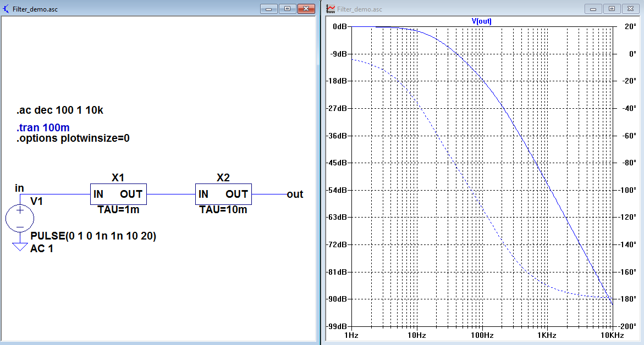Maximize the schematic Filter_demo.asc window
This screenshot has width=644, height=345.
(x=288, y=9)
